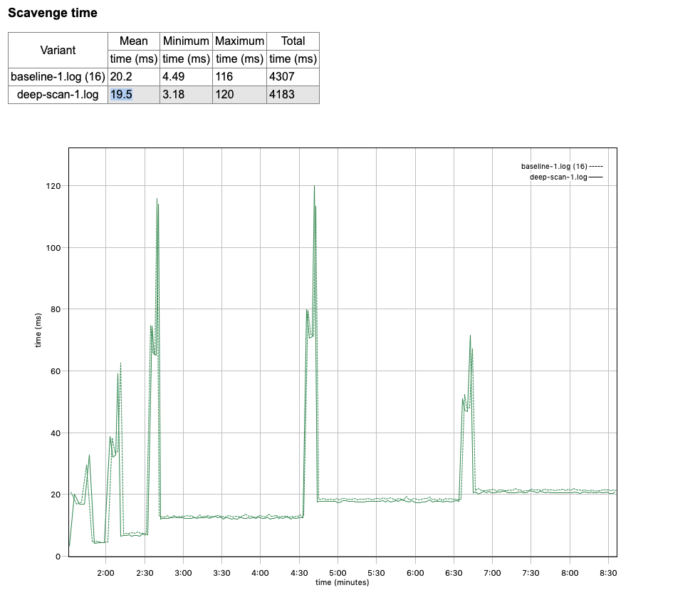Select the 'Variant' table header cell

(x=58, y=50)
